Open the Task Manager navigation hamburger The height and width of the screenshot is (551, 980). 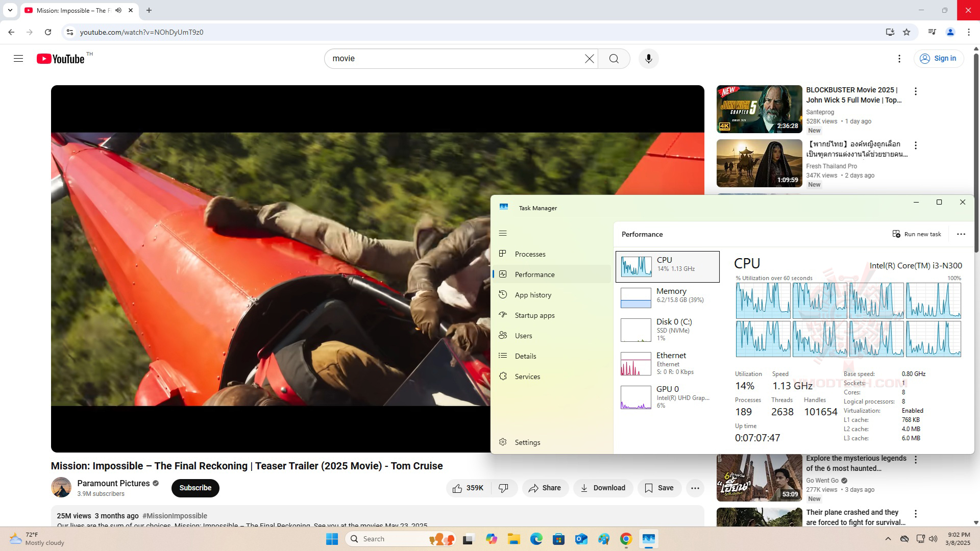[503, 233]
